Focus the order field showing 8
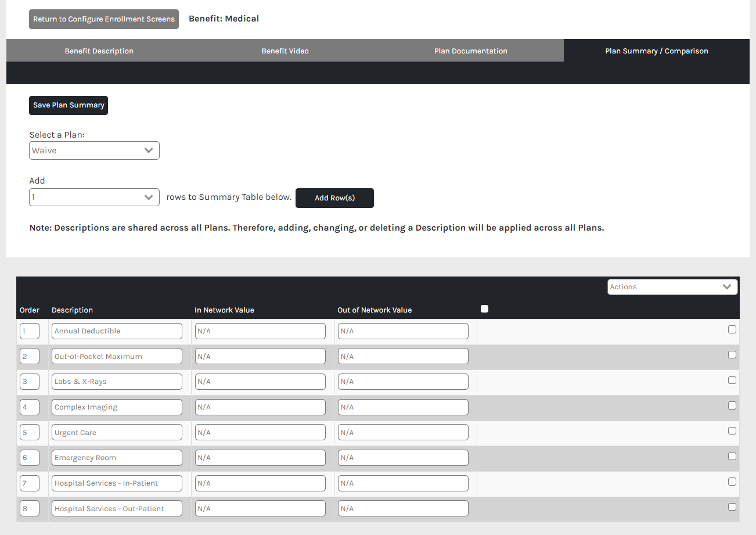This screenshot has width=756, height=535. click(x=30, y=508)
